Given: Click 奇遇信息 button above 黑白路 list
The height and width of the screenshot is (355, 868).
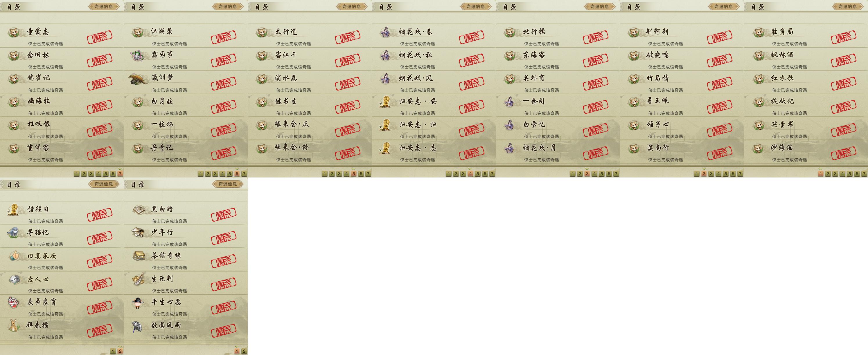Looking at the screenshot, I should pyautogui.click(x=228, y=184).
